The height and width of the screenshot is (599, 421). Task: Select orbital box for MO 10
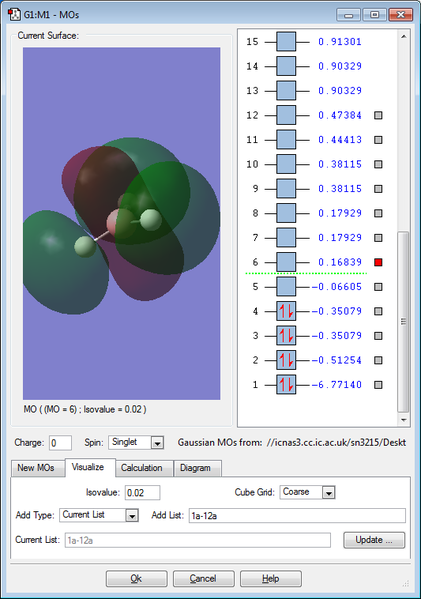[x=286, y=164]
